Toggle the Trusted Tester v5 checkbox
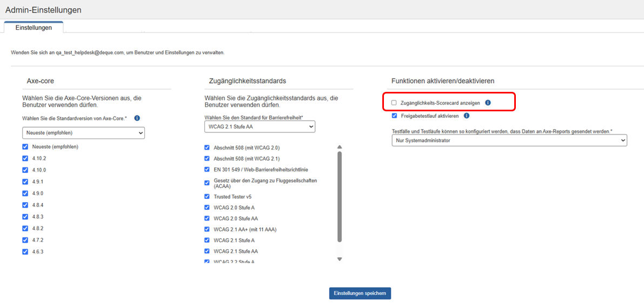This screenshot has height=308, width=644. coord(207,197)
